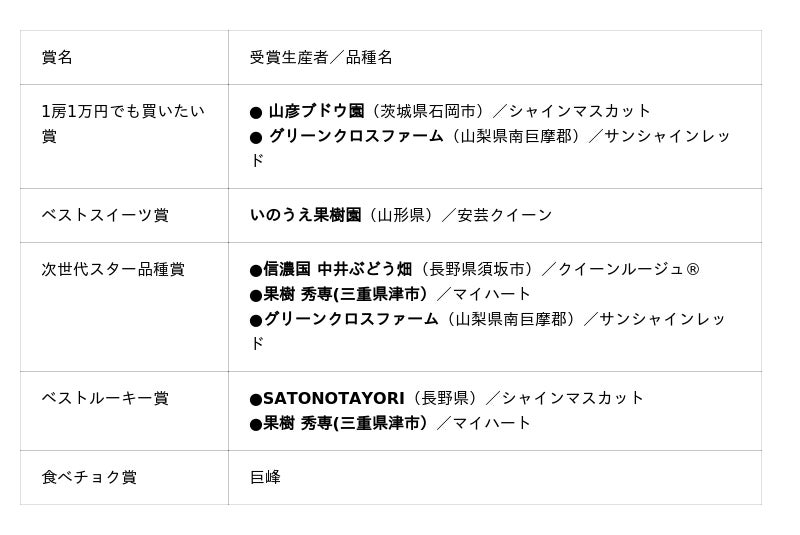Click シャインマスカット text beside 山彦ブドウ園

[x=580, y=111]
